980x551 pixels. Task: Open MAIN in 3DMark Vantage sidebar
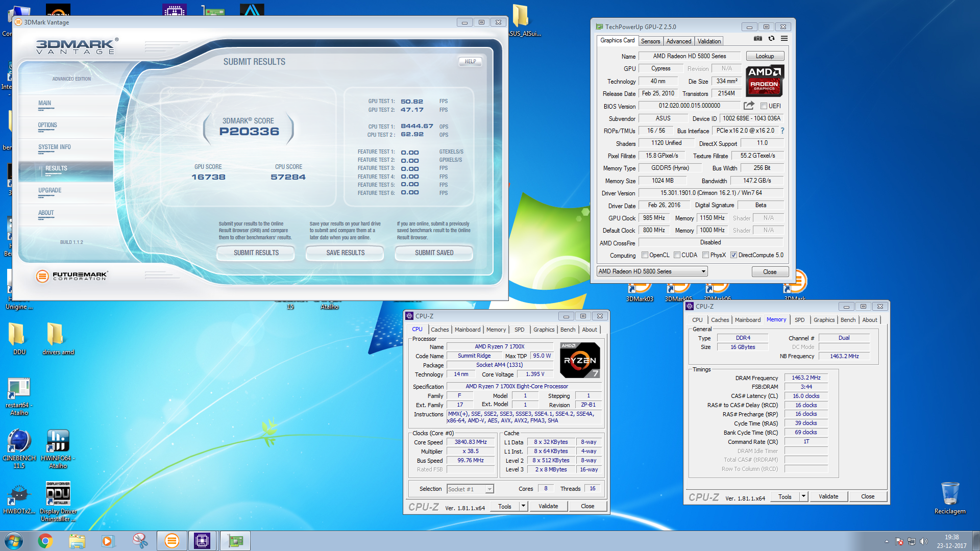coord(44,103)
